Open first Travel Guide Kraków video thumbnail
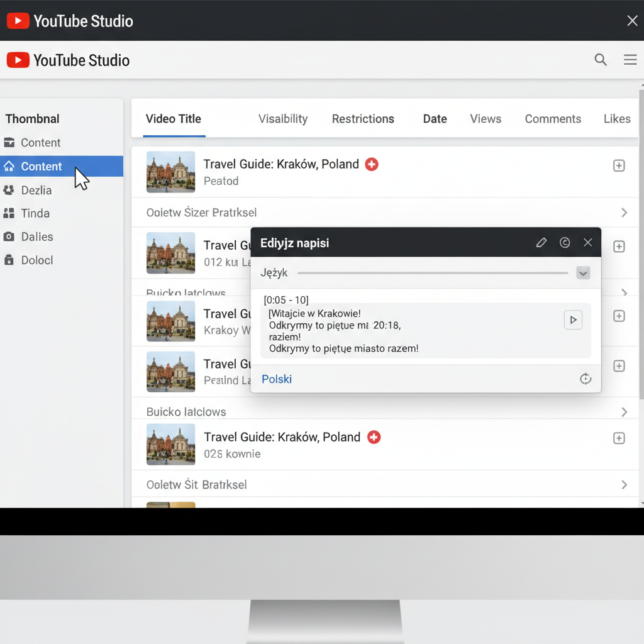This screenshot has width=644, height=644. (170, 172)
